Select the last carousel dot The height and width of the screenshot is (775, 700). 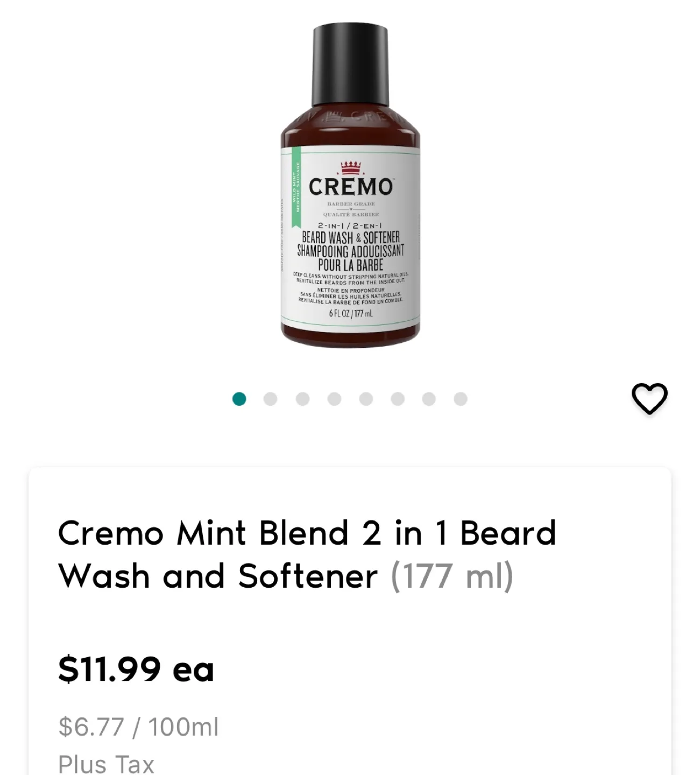click(x=460, y=397)
